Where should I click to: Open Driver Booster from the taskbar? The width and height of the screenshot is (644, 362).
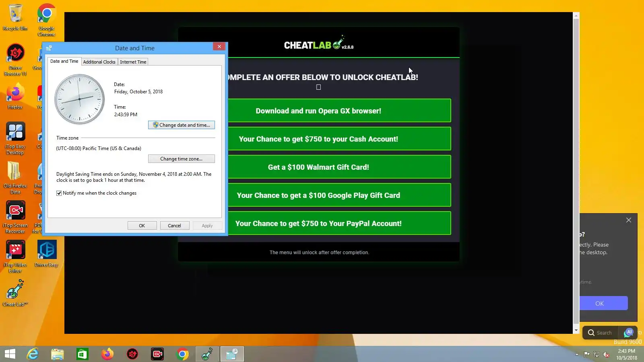(x=132, y=354)
